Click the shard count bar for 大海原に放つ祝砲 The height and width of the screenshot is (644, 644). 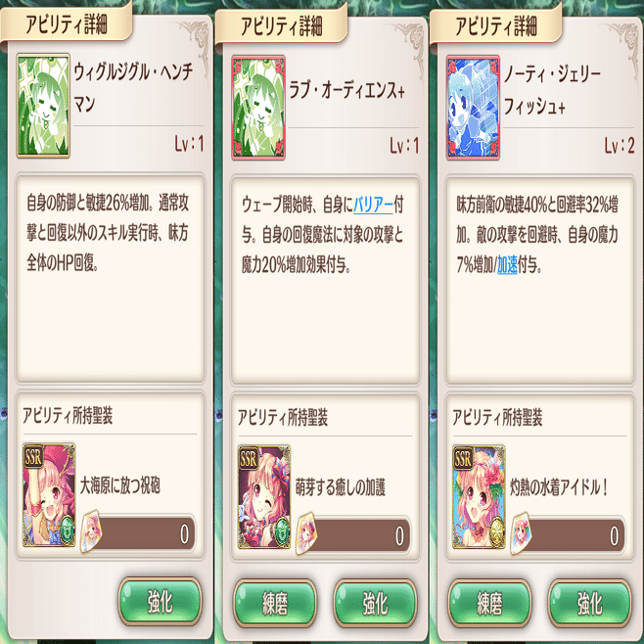pyautogui.click(x=143, y=533)
